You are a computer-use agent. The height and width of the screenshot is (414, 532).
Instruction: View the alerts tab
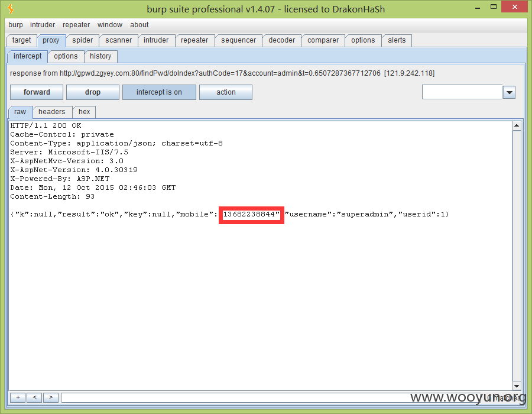point(397,40)
